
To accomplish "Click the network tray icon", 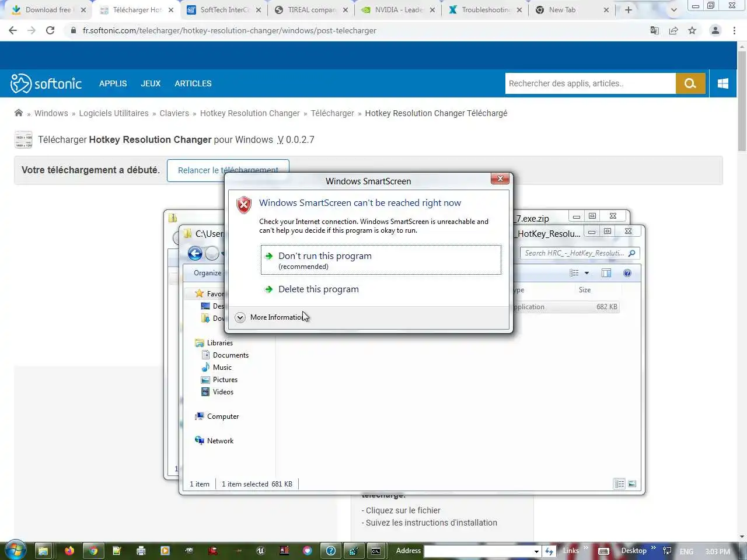I will [x=667, y=551].
